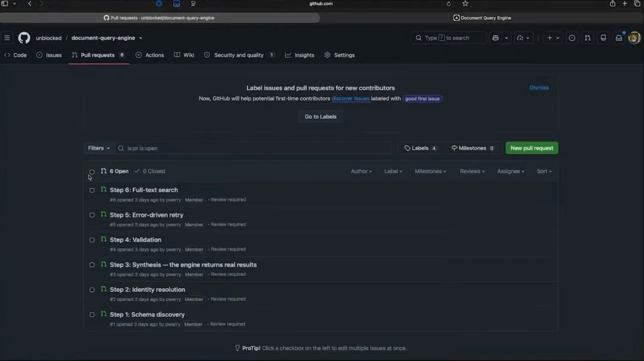
Task: Click the good first issue label
Action: coord(422,99)
